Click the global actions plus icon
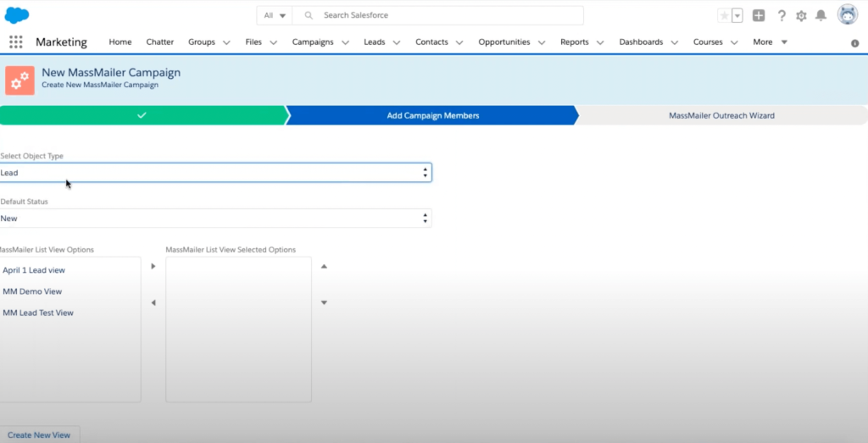 (x=759, y=15)
